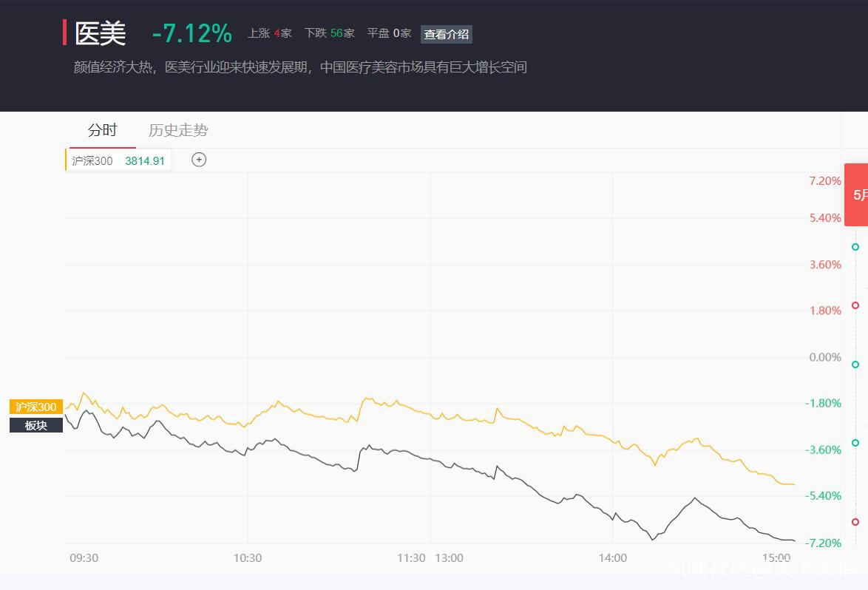Click the 上涨 4家 count
The image size is (868, 590).
(270, 33)
